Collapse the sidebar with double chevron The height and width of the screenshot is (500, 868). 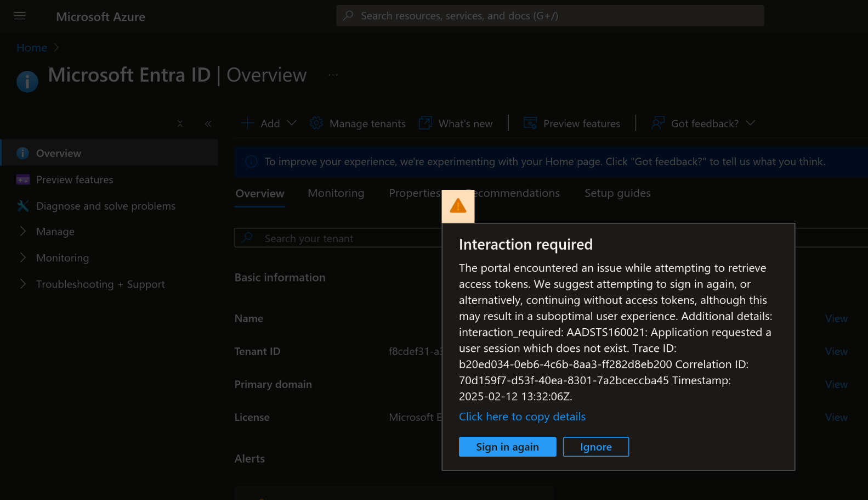pos(208,124)
